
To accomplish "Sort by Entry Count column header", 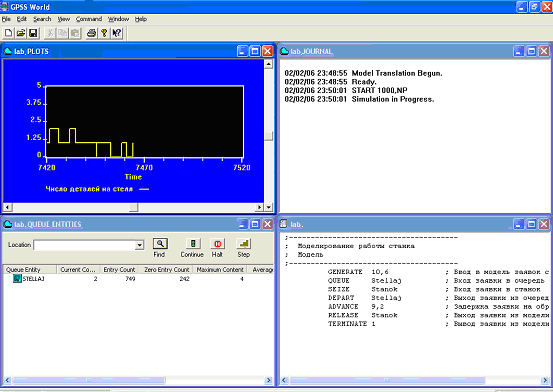I will point(119,270).
